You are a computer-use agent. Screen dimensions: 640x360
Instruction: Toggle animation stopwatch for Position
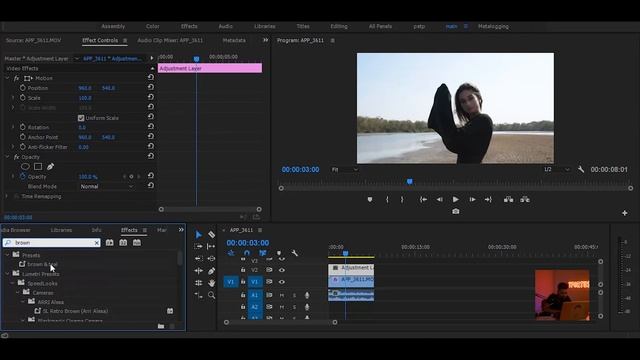22,88
